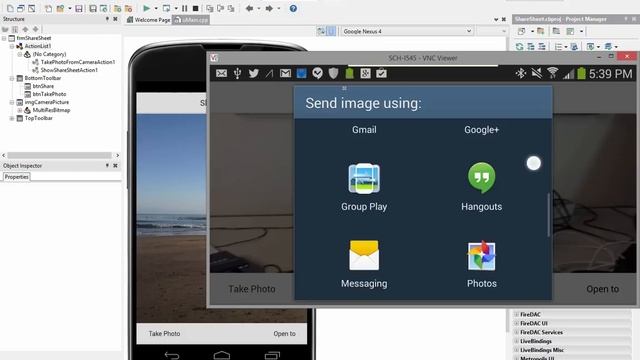Select btnShare in the Structure tree
The width and height of the screenshot is (640, 360).
(43, 86)
